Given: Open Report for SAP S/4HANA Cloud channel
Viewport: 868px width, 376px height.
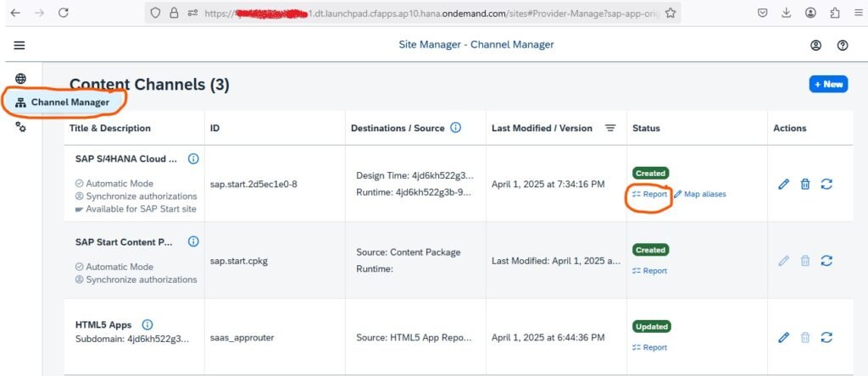Looking at the screenshot, I should (649, 194).
